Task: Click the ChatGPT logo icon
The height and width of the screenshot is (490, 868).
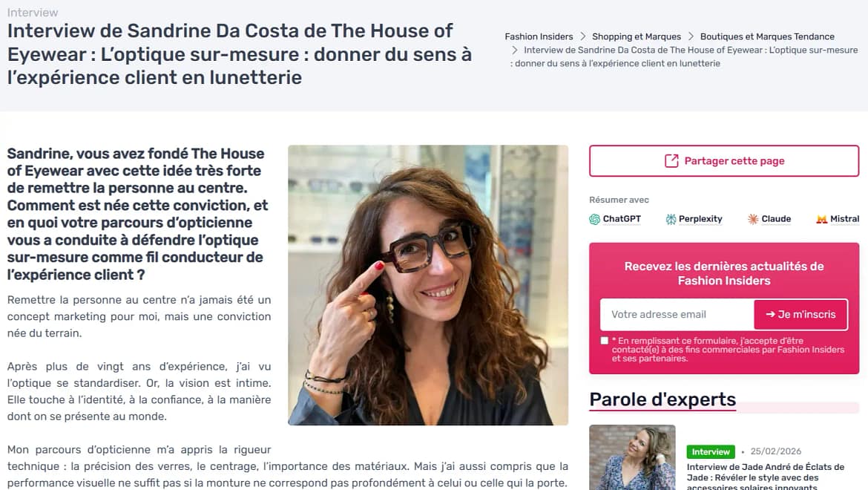Action: tap(594, 219)
